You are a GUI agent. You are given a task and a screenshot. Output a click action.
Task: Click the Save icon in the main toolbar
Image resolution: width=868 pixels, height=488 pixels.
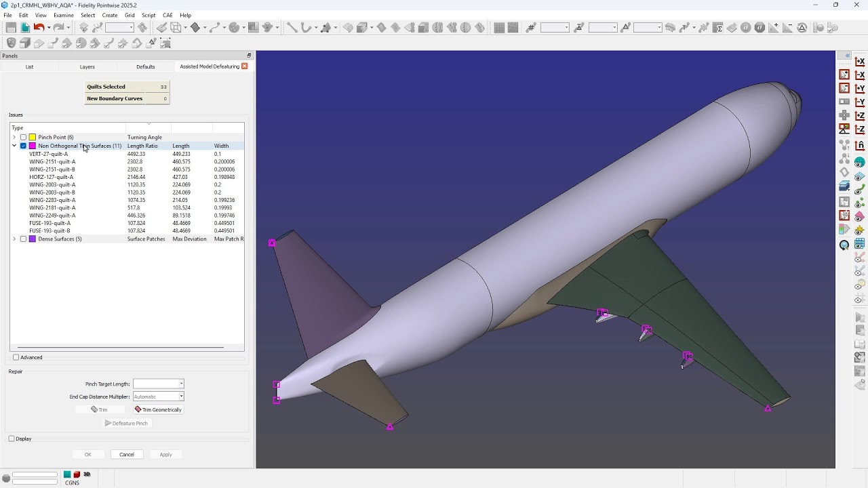point(11,28)
